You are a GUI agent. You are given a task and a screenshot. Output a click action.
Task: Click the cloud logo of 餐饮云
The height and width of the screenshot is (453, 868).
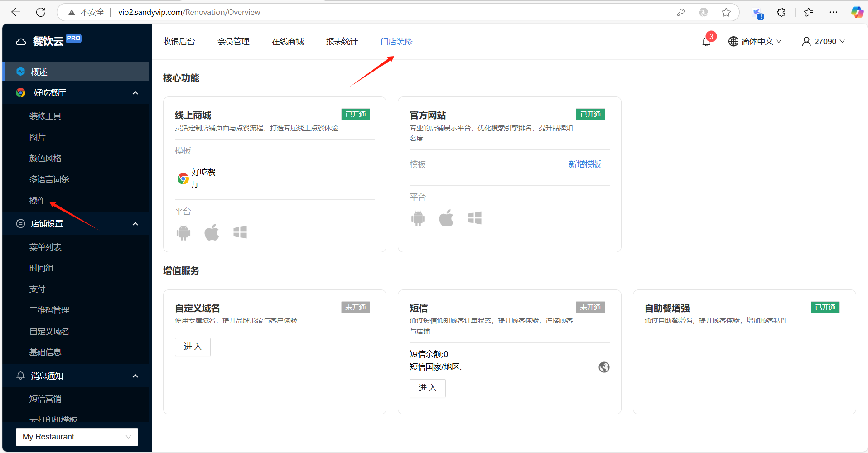point(21,42)
